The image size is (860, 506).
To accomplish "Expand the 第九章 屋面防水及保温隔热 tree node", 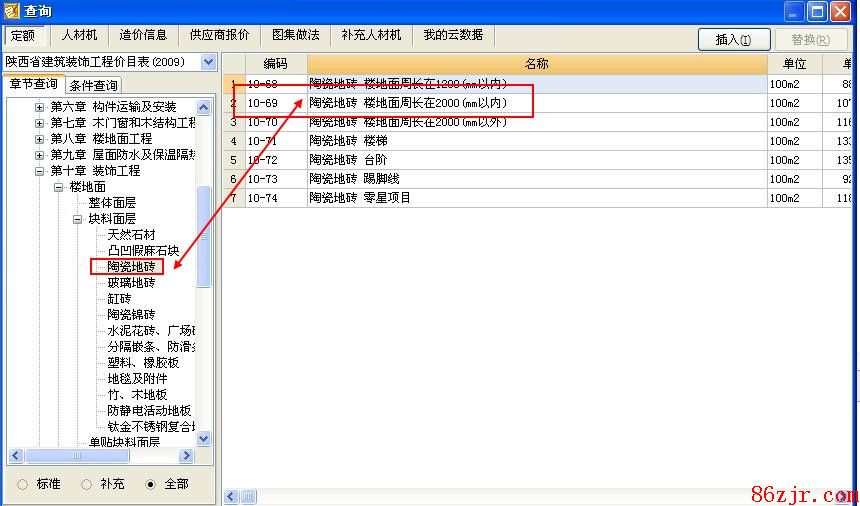I will click(40, 155).
